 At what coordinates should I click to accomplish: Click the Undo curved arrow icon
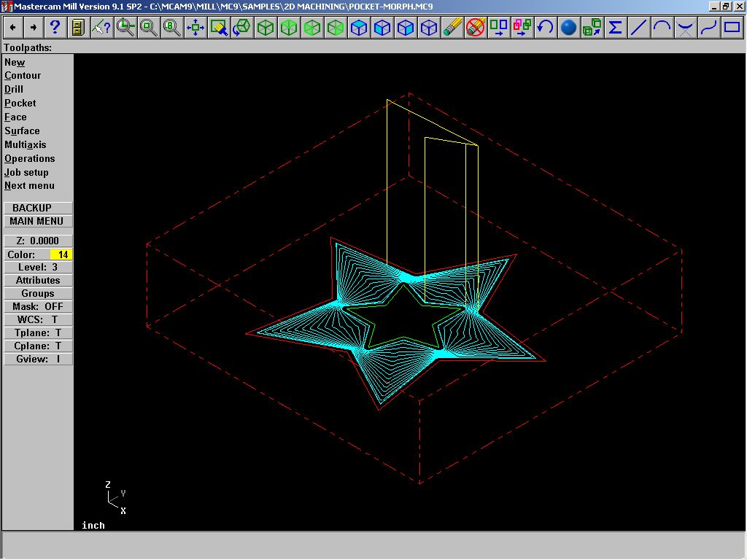546,28
